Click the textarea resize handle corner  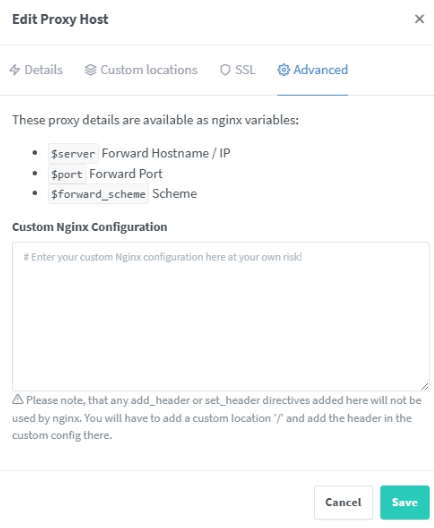425,387
